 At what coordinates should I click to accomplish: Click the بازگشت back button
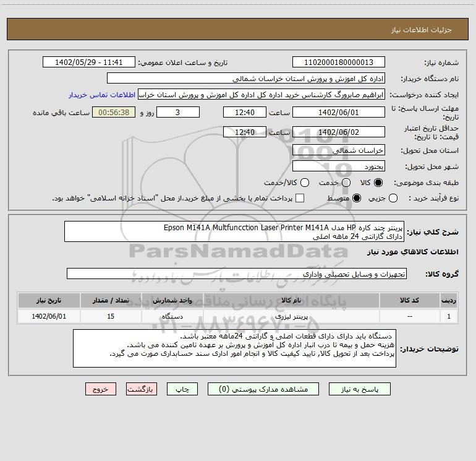point(142,389)
